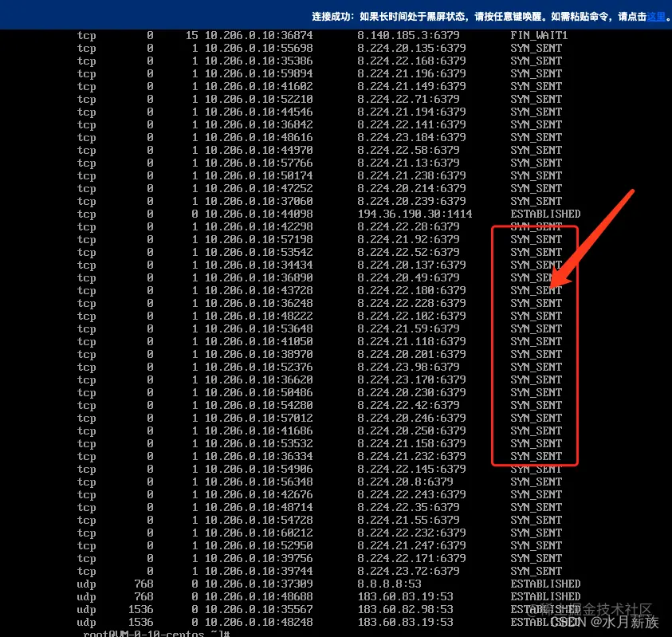Select foreign address 8.224.21.59:6379

tap(408, 328)
